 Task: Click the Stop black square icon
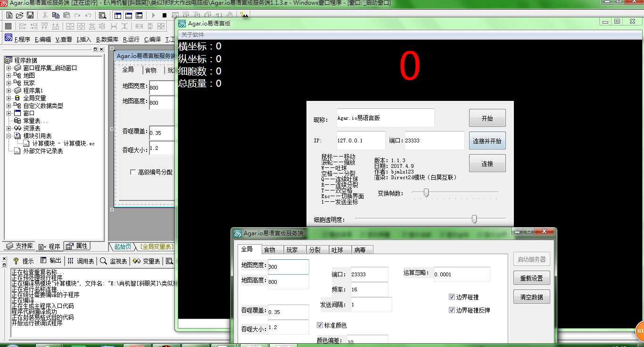(x=164, y=15)
